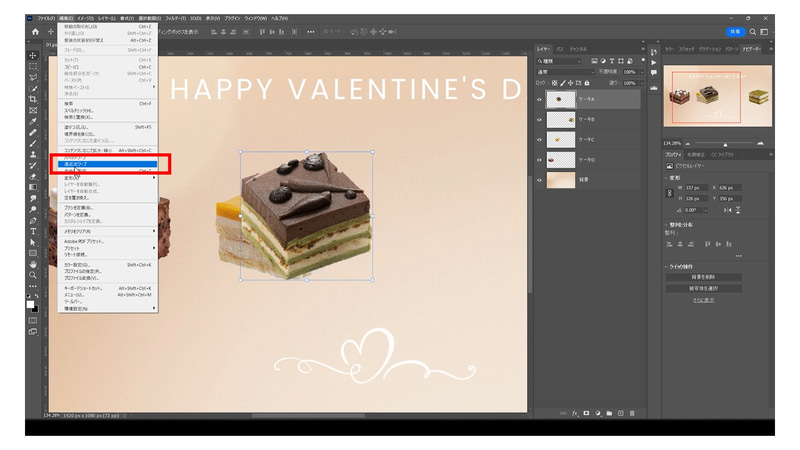Image resolution: width=800 pixels, height=450 pixels.
Task: Open the workspace switcher icon
Action: pos(764,32)
